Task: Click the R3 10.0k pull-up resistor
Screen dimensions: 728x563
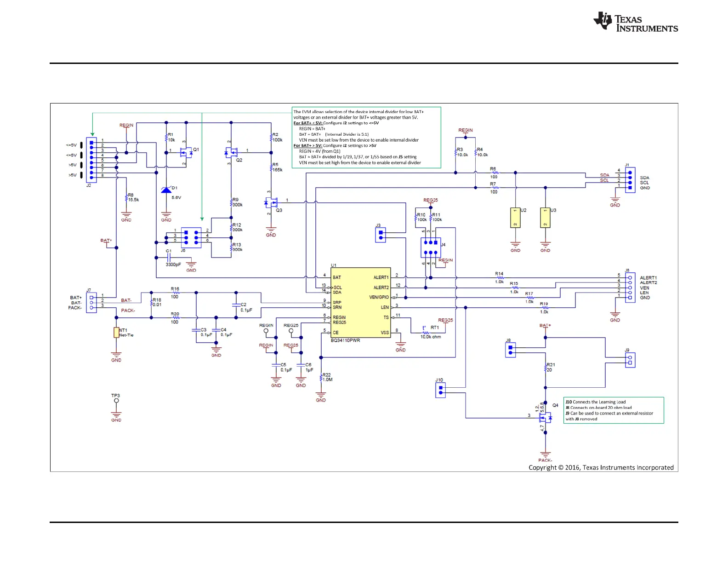Action: 455,152
